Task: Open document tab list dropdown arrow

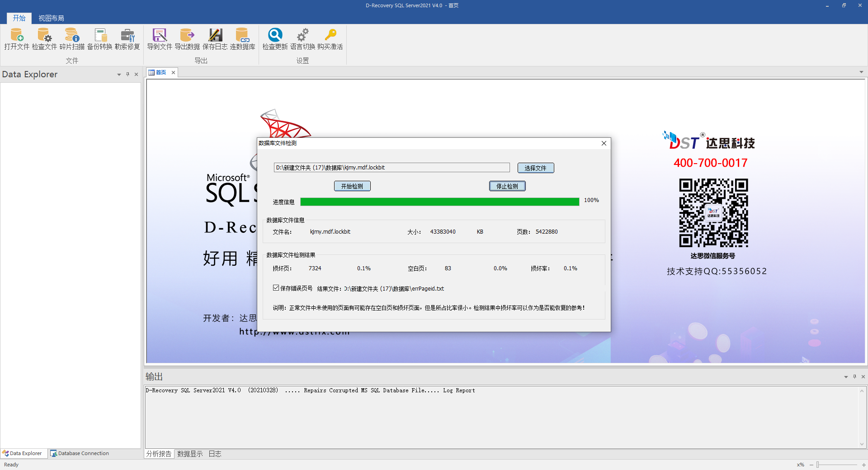Action: pyautogui.click(x=861, y=72)
